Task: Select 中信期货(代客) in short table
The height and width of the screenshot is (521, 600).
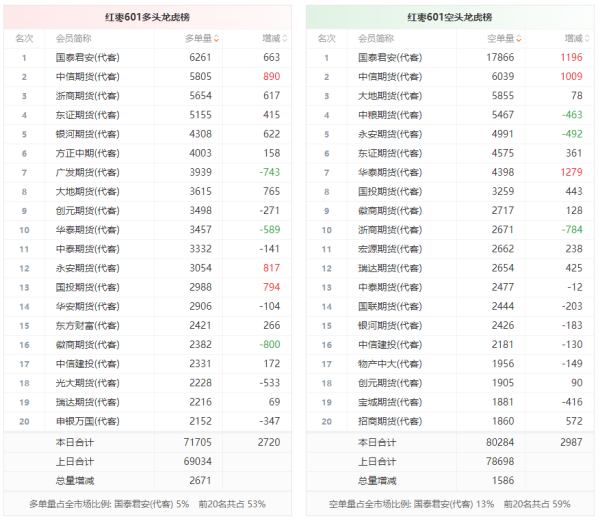Action: [x=390, y=77]
